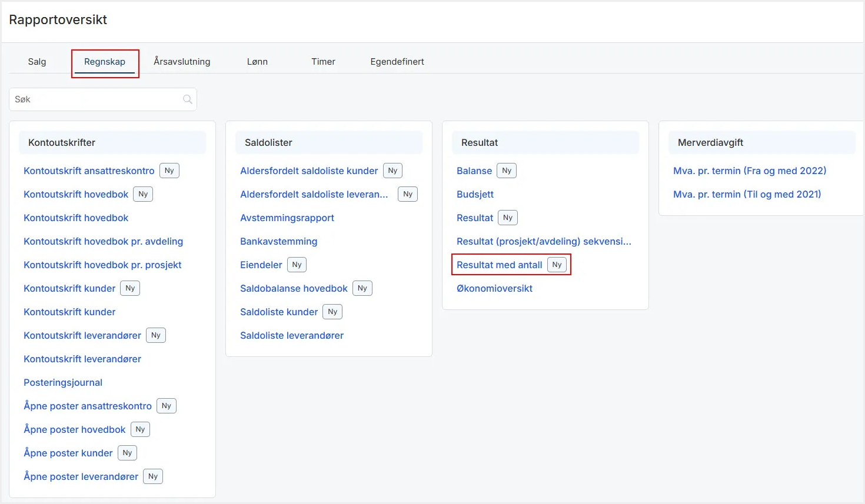The image size is (865, 504).
Task: Open Mva. pr. termin from 2022
Action: (x=749, y=171)
